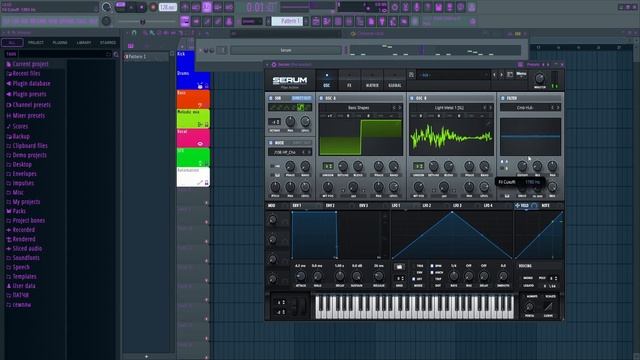Click the OSC B wavetable edit pencil
The image size is (640, 360).
coord(488,123)
